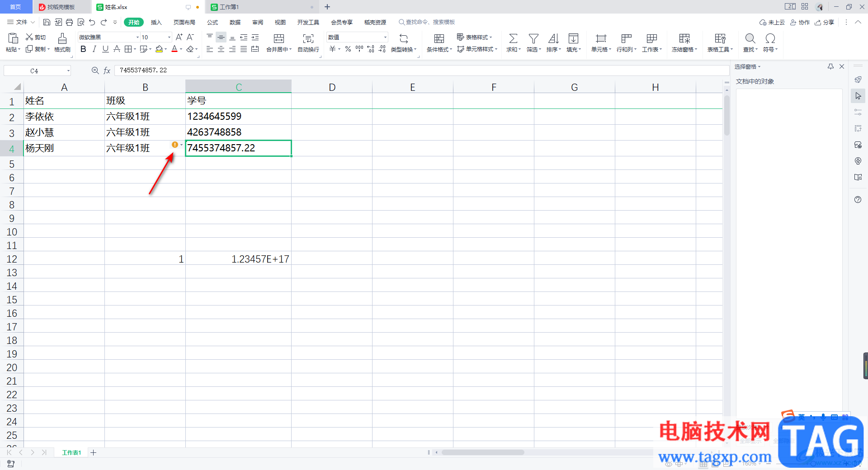The width and height of the screenshot is (868, 470).
Task: Open the Freeze Panes icon
Action: click(684, 38)
